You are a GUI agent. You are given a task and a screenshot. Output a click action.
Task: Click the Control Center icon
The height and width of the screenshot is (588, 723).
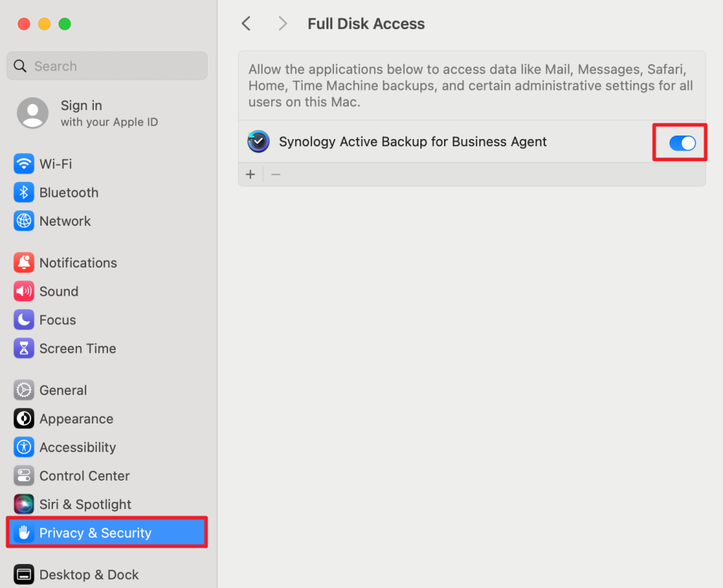(x=23, y=476)
